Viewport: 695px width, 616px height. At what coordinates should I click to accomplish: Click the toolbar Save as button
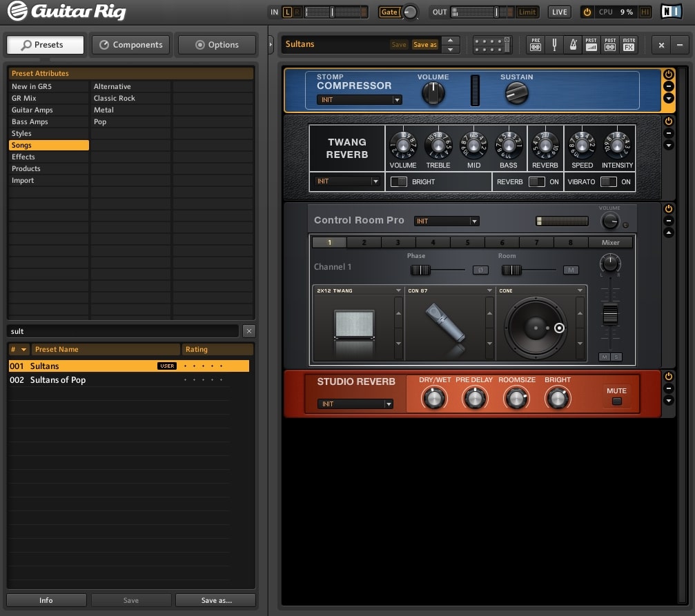coord(424,45)
